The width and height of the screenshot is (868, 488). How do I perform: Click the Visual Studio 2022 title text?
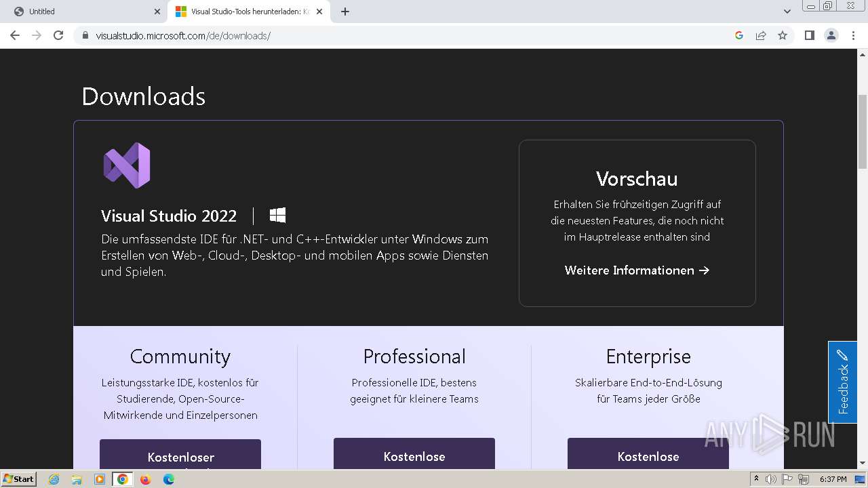[x=169, y=216]
